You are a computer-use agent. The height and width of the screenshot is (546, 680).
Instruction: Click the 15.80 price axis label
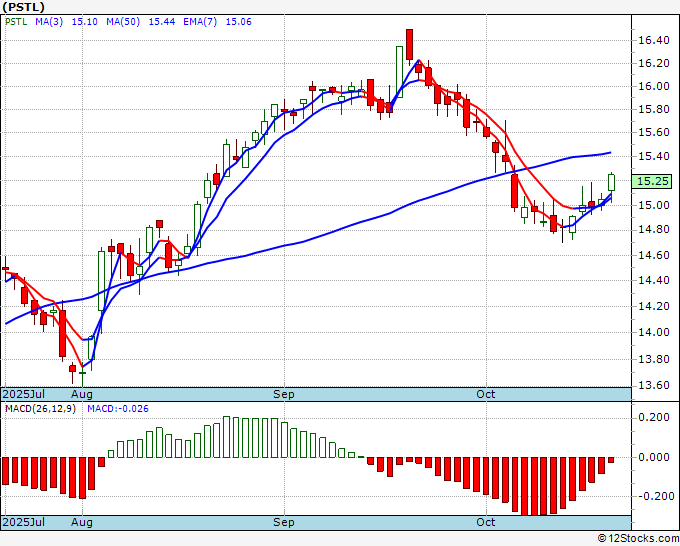pyautogui.click(x=654, y=110)
